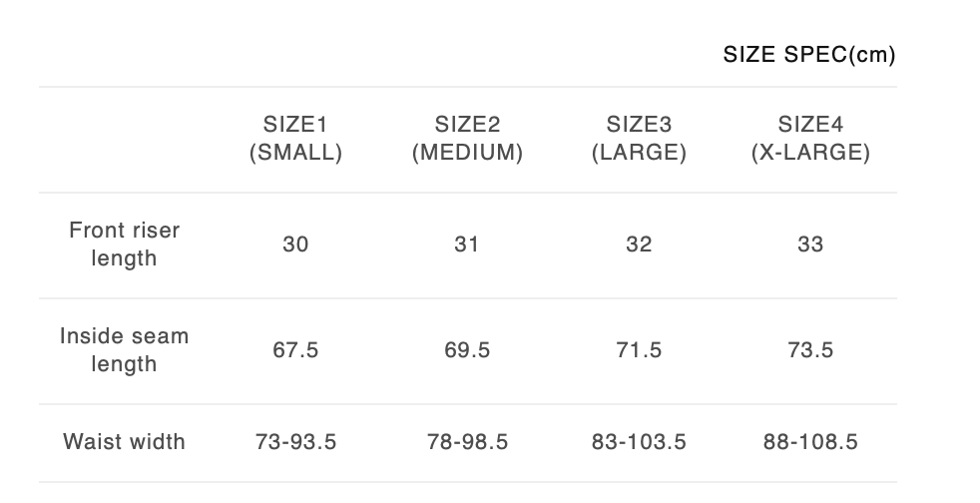Click the waist width value 83-103.5
980x503 pixels.
[639, 441]
